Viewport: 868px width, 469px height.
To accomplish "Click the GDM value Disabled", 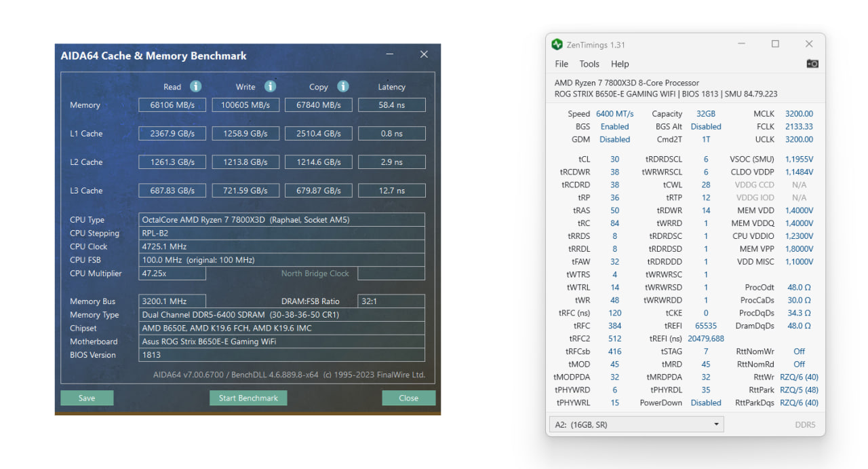I will (614, 139).
